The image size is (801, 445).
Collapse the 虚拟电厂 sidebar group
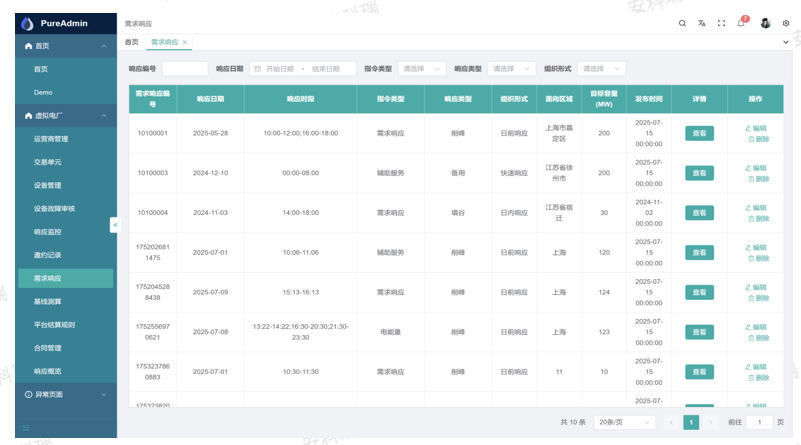coord(66,115)
